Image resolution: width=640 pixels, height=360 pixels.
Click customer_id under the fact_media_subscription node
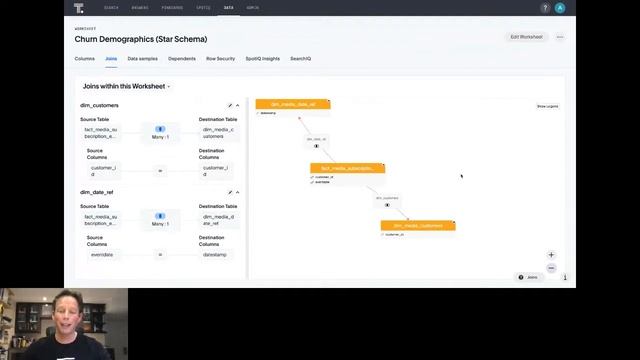coord(324,177)
